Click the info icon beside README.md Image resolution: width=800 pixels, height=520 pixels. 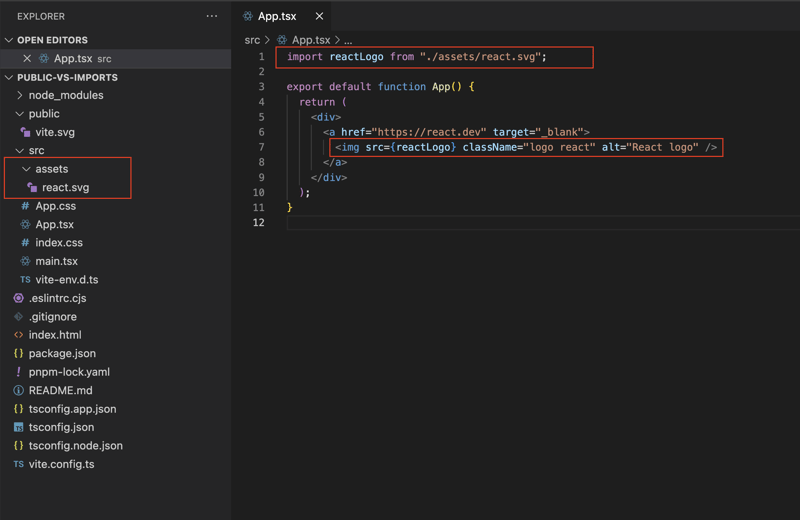[x=18, y=390]
